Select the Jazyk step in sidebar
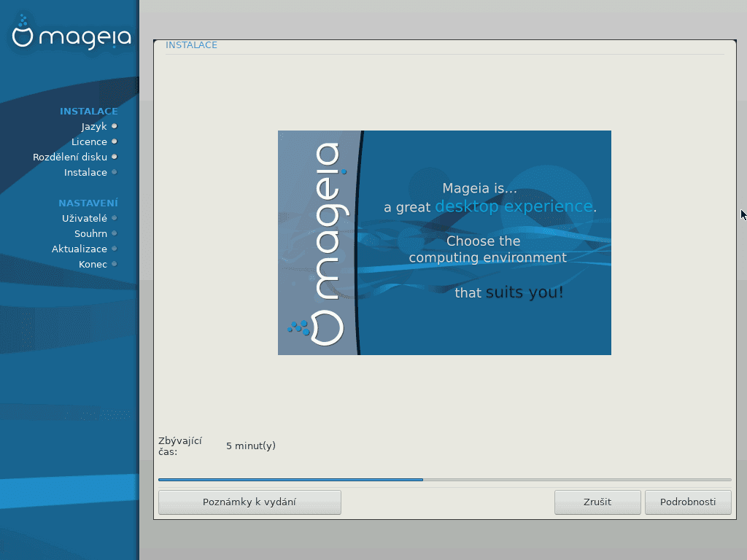 94,127
